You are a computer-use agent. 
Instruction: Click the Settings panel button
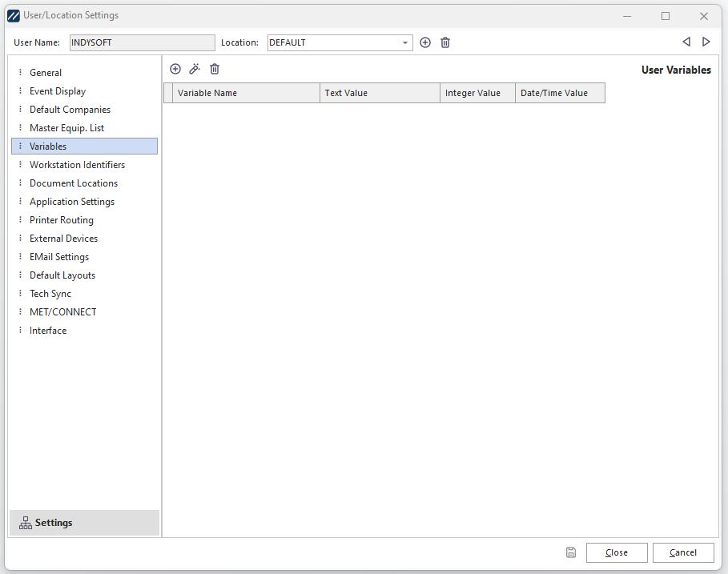pyautogui.click(x=85, y=523)
